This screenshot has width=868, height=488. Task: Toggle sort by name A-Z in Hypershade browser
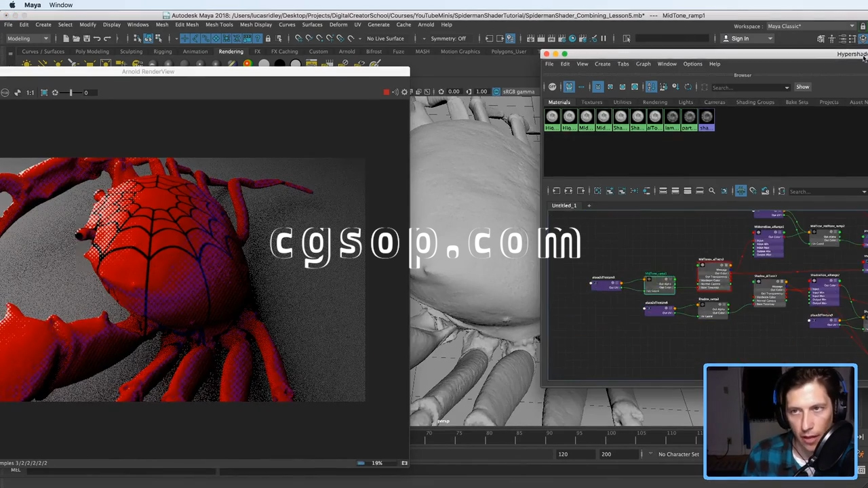pyautogui.click(x=650, y=87)
